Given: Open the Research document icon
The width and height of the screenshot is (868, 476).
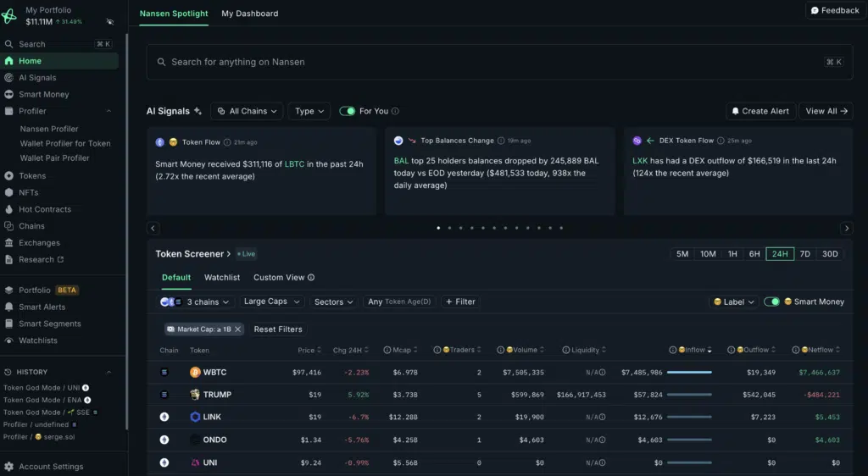Looking at the screenshot, I should pyautogui.click(x=8, y=259).
